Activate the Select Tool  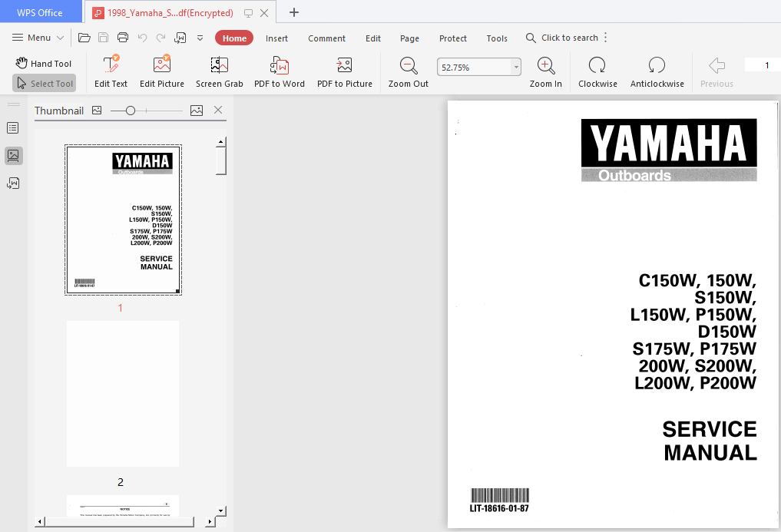click(x=45, y=83)
